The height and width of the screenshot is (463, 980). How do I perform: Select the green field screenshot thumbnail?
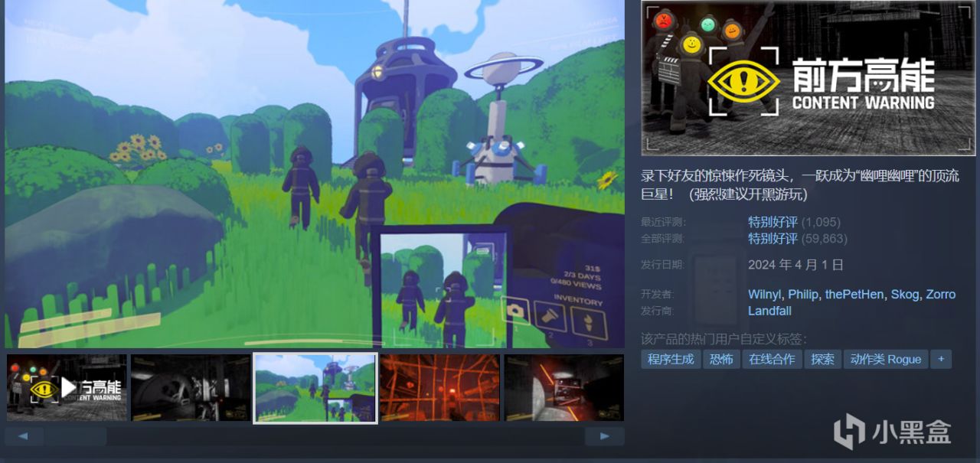click(x=315, y=387)
